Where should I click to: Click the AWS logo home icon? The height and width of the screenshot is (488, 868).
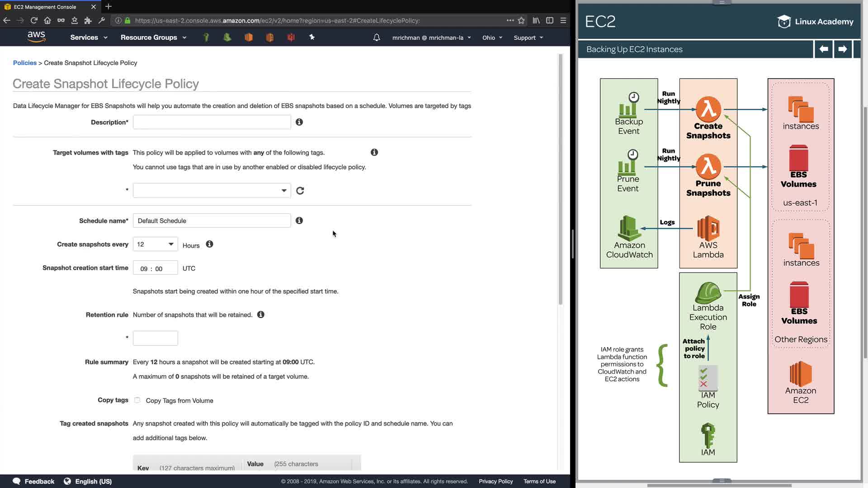pyautogui.click(x=36, y=37)
